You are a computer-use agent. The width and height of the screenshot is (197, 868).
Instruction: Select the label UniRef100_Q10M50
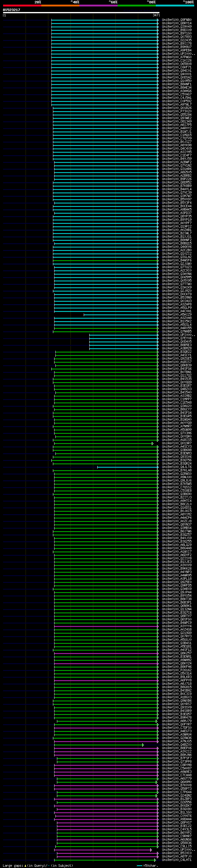point(177,81)
